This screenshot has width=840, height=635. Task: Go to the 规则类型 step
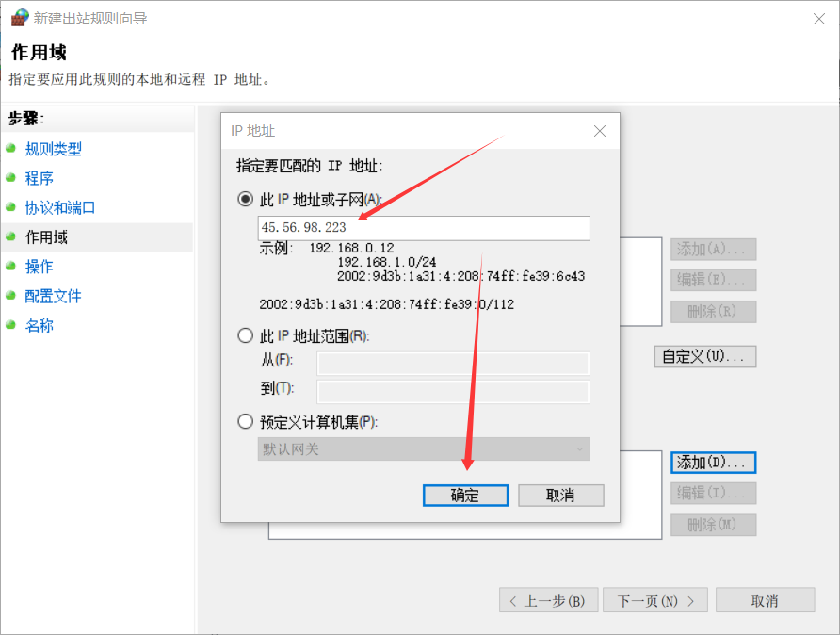(x=53, y=149)
